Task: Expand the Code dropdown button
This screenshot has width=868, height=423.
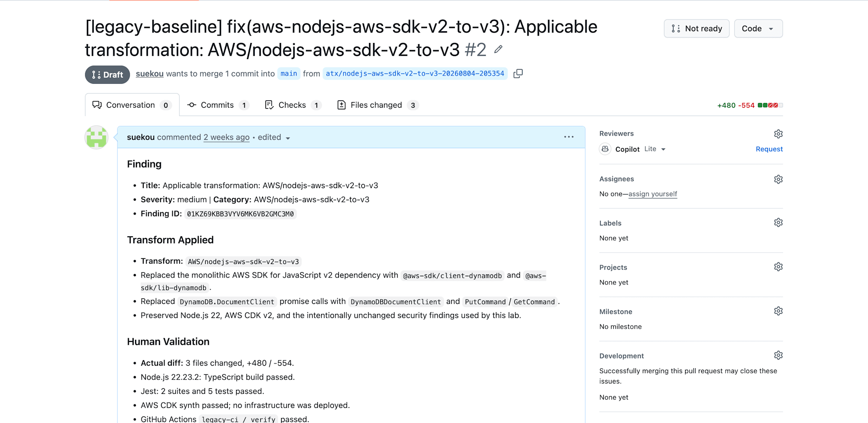Action: tap(758, 29)
